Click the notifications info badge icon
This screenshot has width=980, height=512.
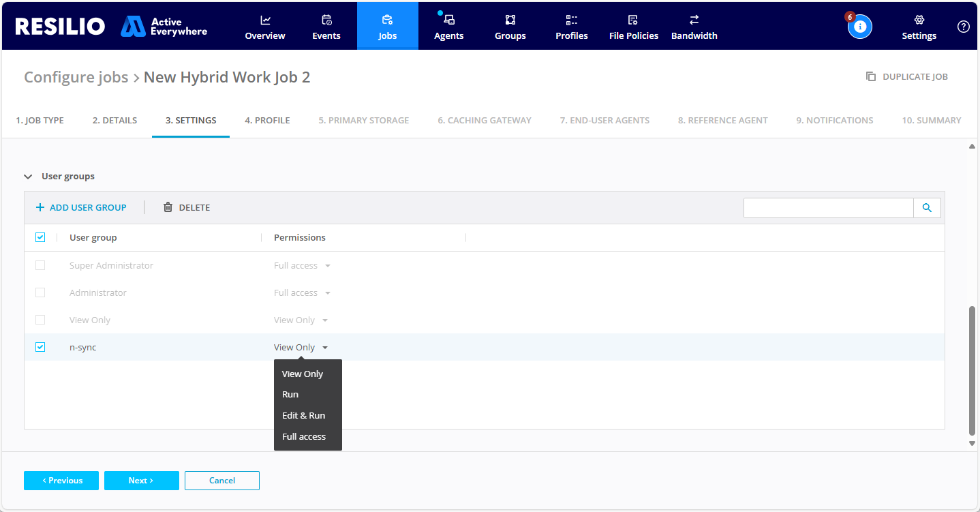tap(859, 27)
